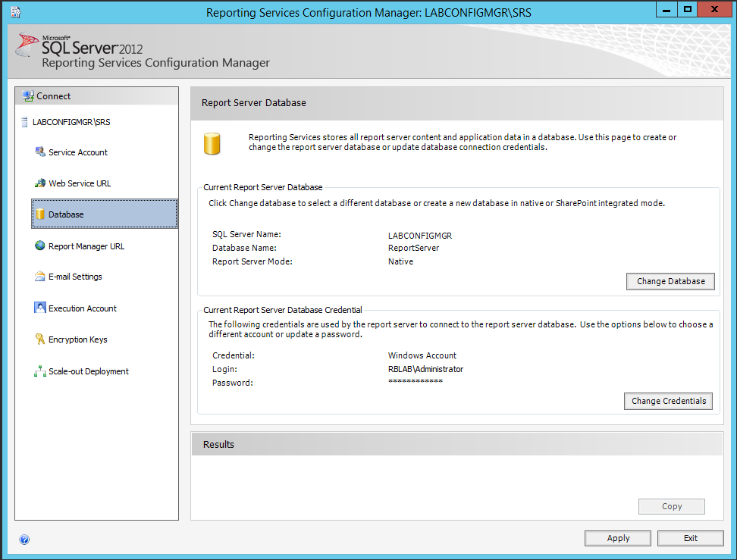Click the Service Account icon
The width and height of the screenshot is (737, 560).
point(40,152)
